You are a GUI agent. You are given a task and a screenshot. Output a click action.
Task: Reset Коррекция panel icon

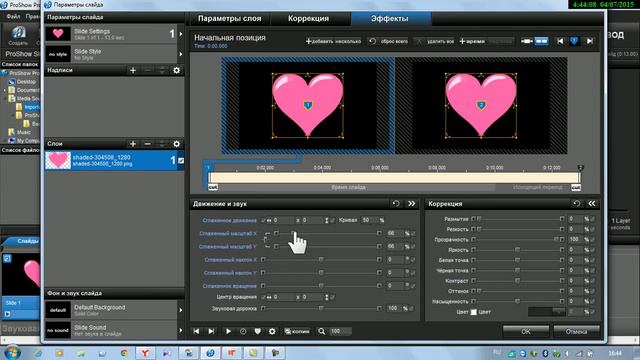pos(576,204)
